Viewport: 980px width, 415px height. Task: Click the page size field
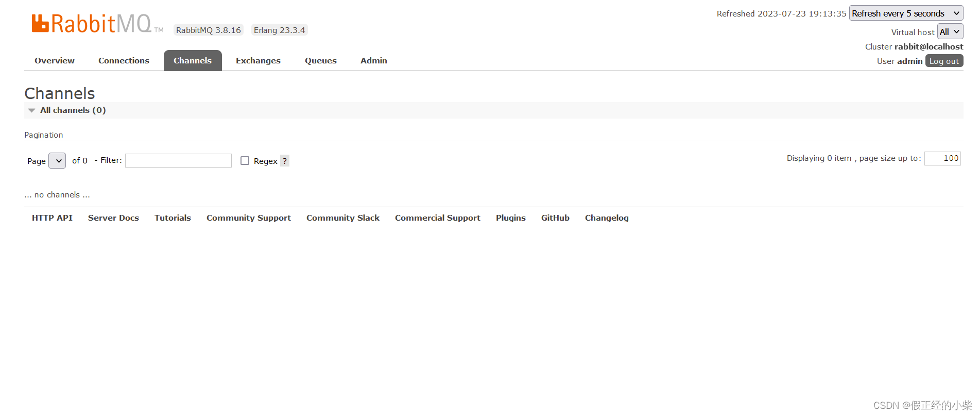click(942, 158)
